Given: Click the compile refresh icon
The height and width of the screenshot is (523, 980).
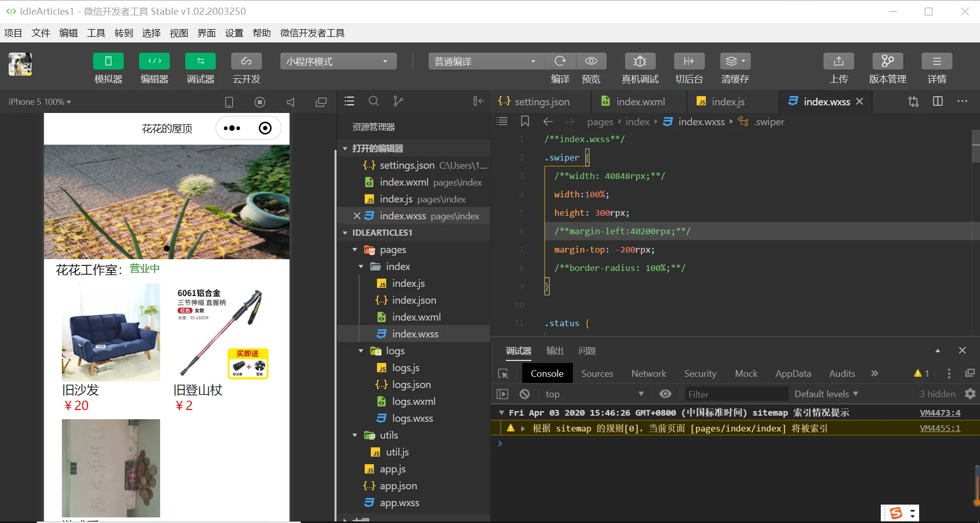Looking at the screenshot, I should [560, 61].
